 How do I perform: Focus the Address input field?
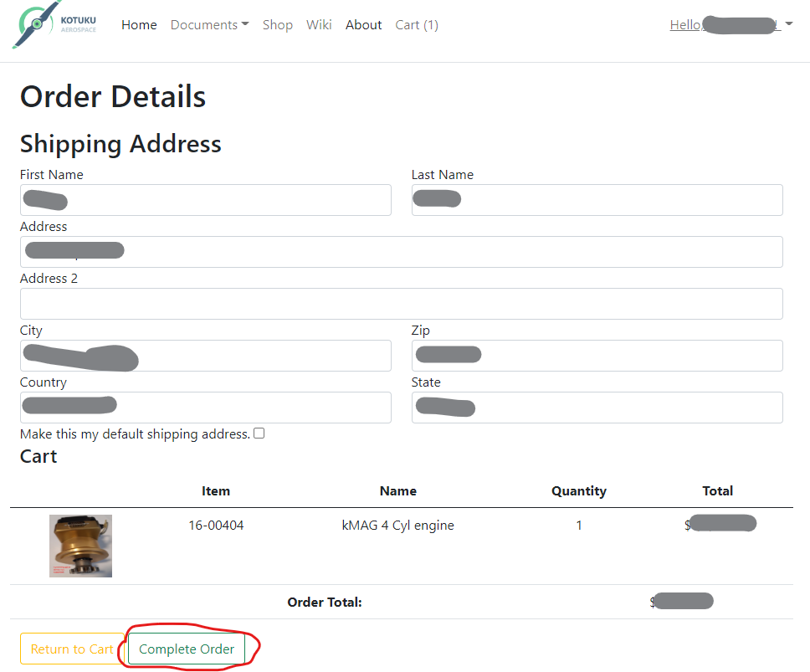pyautogui.click(x=401, y=252)
